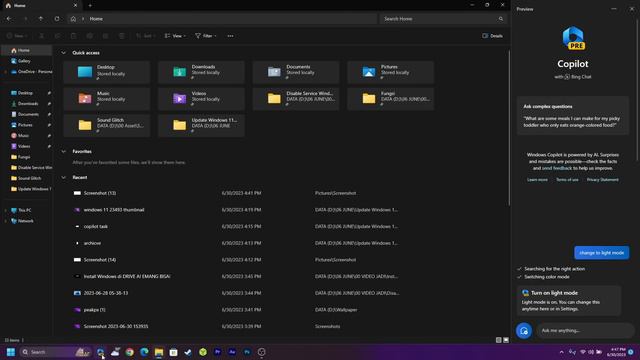Expand the OneDrive - Personal tree node
This screenshot has width=640, height=360.
click(x=5, y=72)
